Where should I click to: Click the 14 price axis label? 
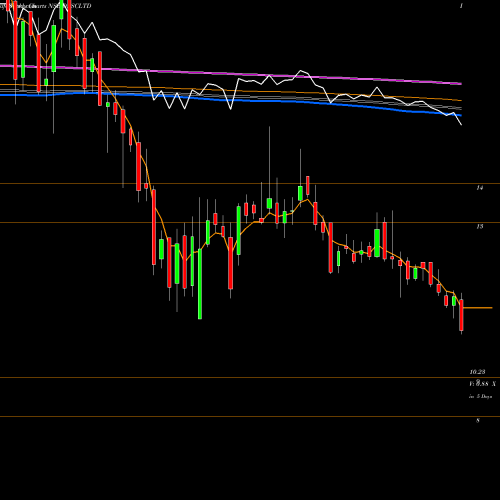pos(479,188)
